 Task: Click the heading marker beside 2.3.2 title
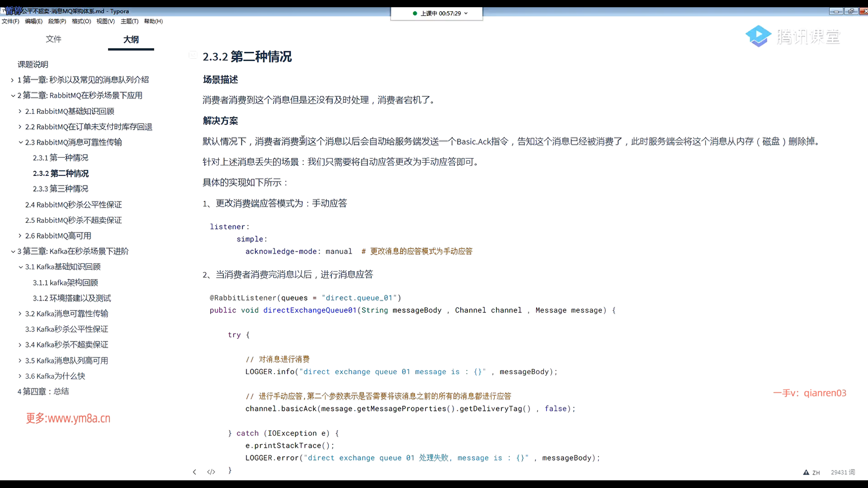pyautogui.click(x=193, y=55)
